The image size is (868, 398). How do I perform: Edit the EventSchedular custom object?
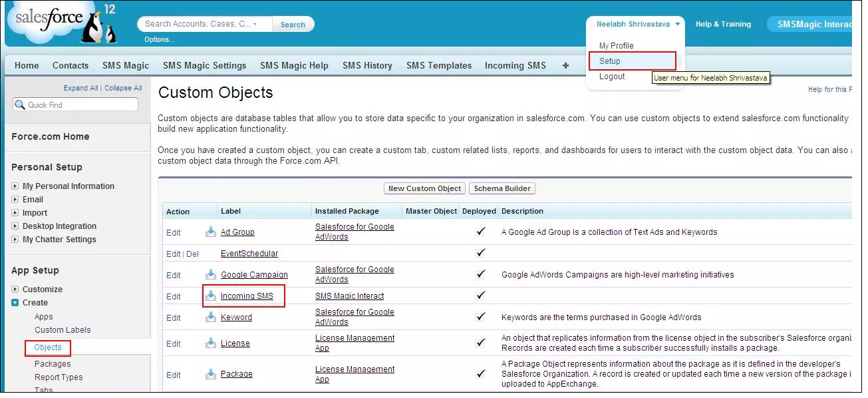pyautogui.click(x=173, y=254)
